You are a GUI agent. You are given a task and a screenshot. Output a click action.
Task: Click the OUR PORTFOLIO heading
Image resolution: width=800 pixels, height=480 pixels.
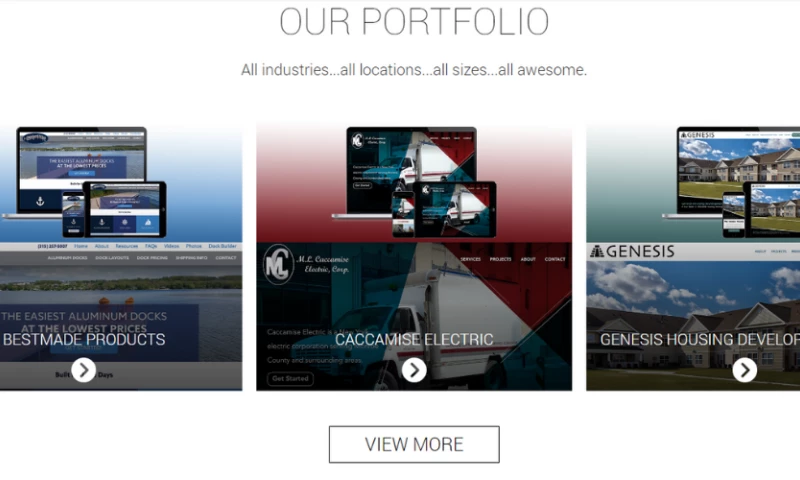coord(414,21)
